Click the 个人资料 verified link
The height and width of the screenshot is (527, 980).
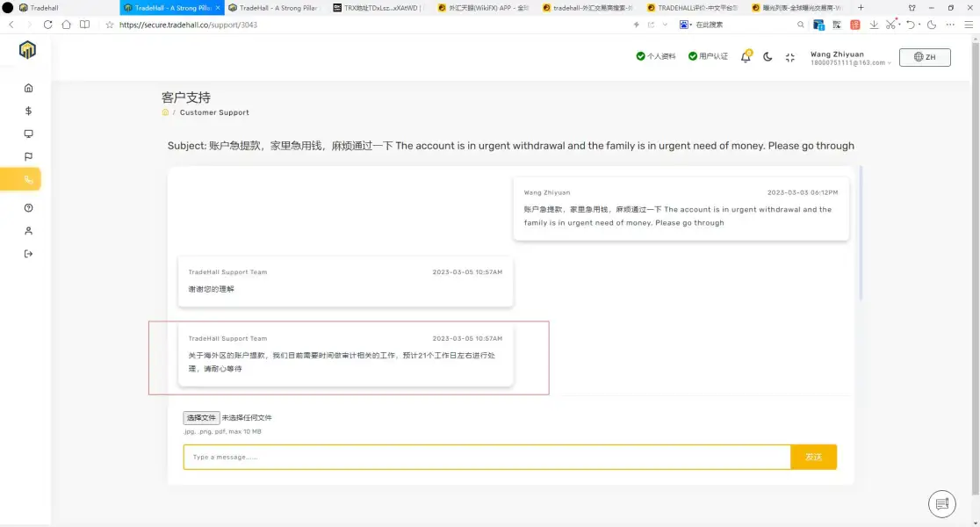[x=656, y=56]
